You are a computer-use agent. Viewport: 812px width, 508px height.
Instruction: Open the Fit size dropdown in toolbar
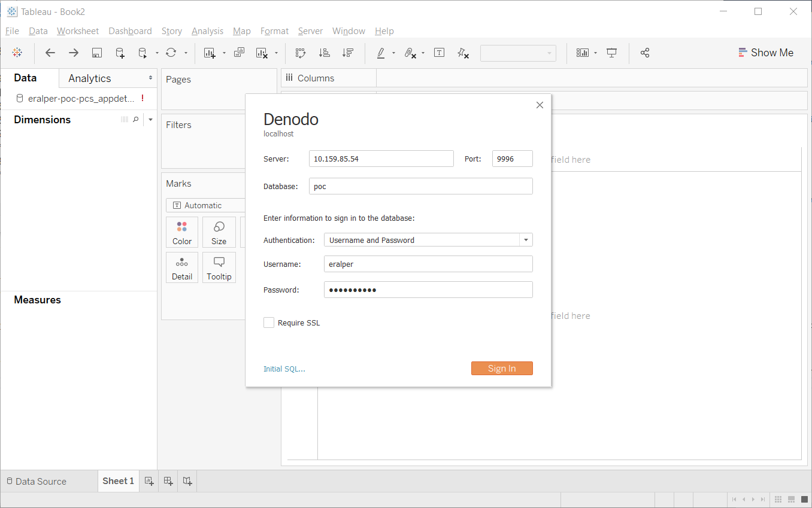[518, 53]
